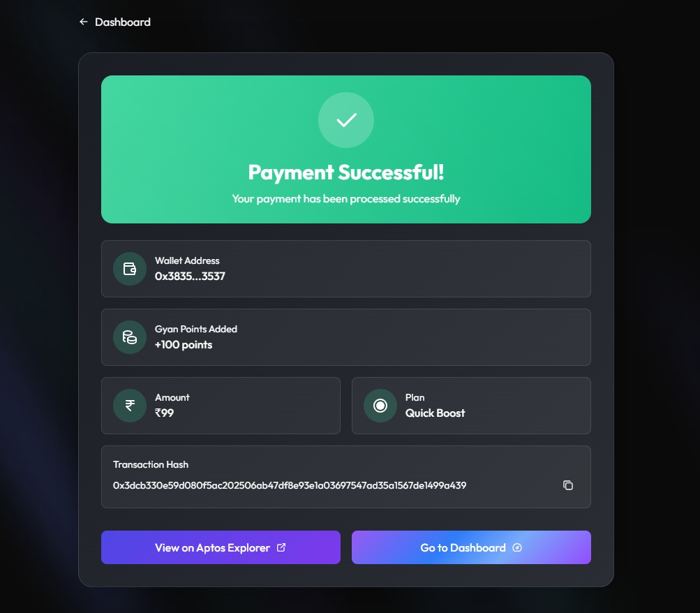Select the transaction hash text

point(290,485)
